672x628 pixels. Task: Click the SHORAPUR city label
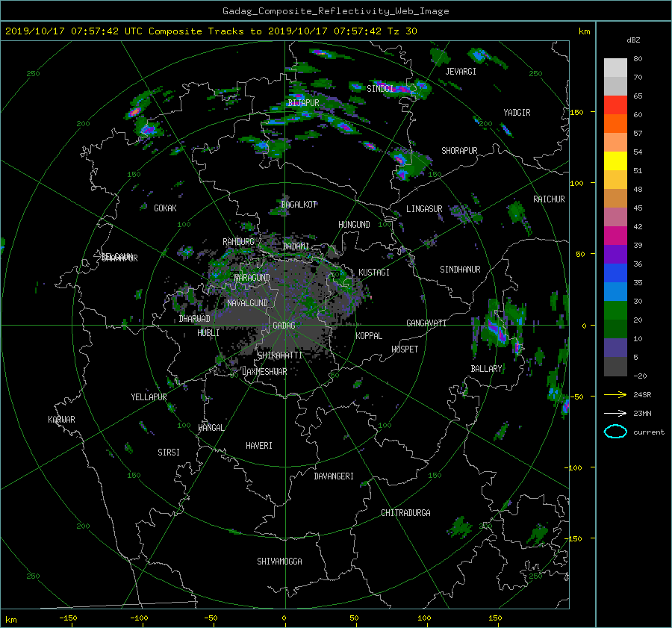pyautogui.click(x=459, y=151)
